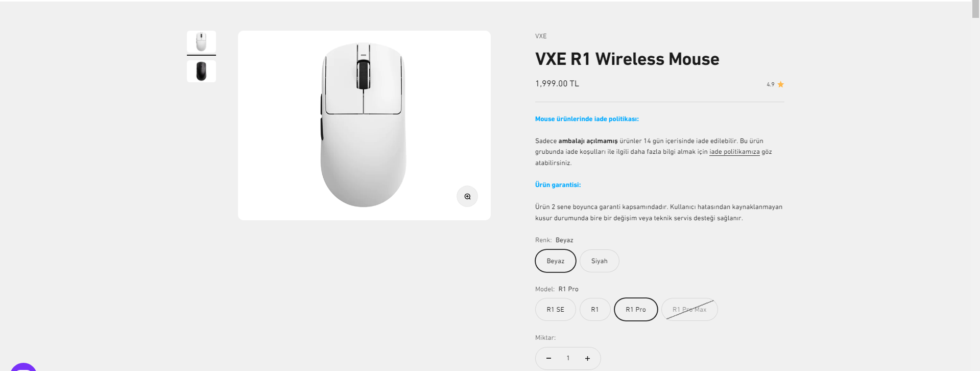Choose the Beyaz color option
This screenshot has width=980, height=371.
point(555,261)
